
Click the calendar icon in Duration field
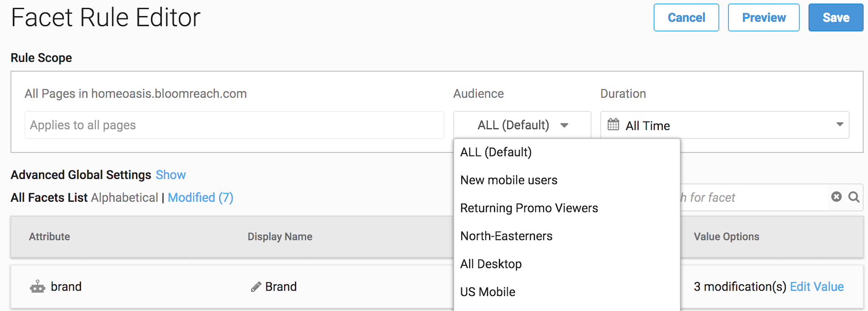(613, 125)
